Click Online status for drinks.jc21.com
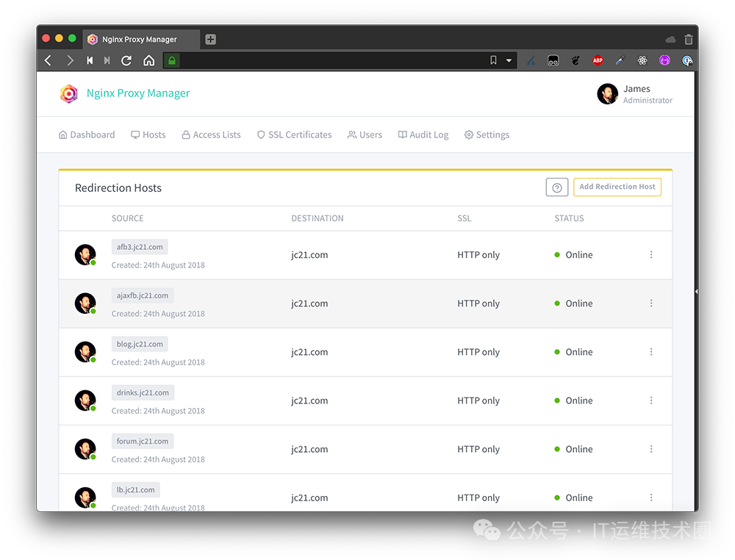 click(574, 401)
